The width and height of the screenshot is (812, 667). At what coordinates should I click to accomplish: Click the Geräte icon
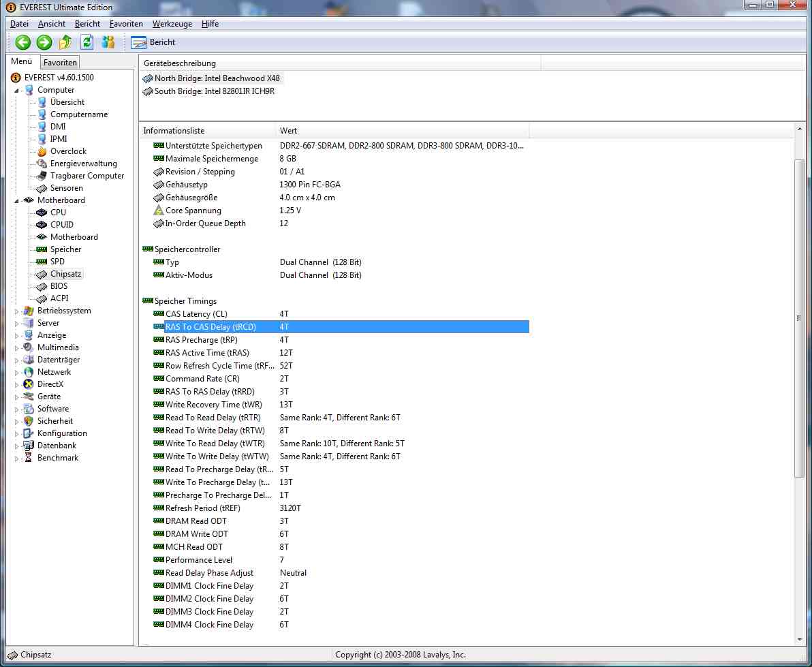pyautogui.click(x=29, y=397)
